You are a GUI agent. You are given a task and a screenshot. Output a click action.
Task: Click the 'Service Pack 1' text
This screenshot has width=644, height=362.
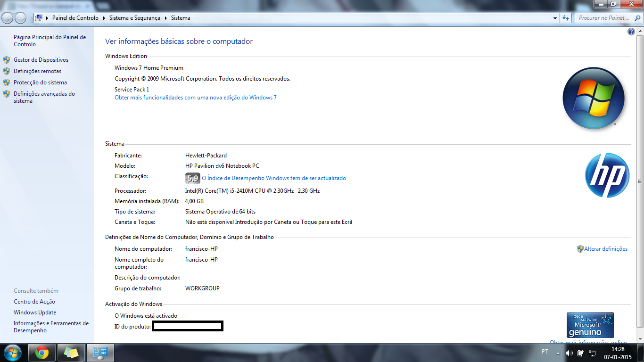point(132,90)
